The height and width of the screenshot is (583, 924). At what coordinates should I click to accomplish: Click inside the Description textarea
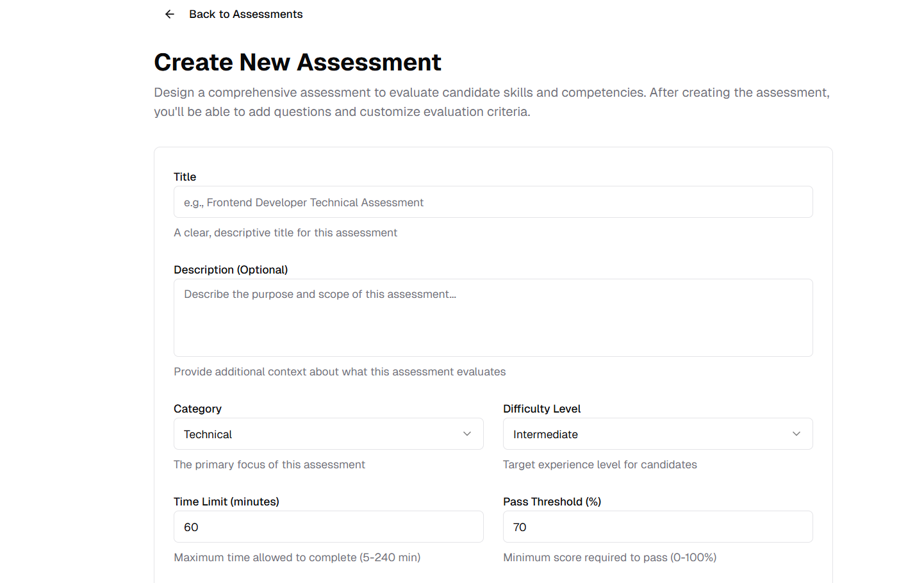point(493,317)
